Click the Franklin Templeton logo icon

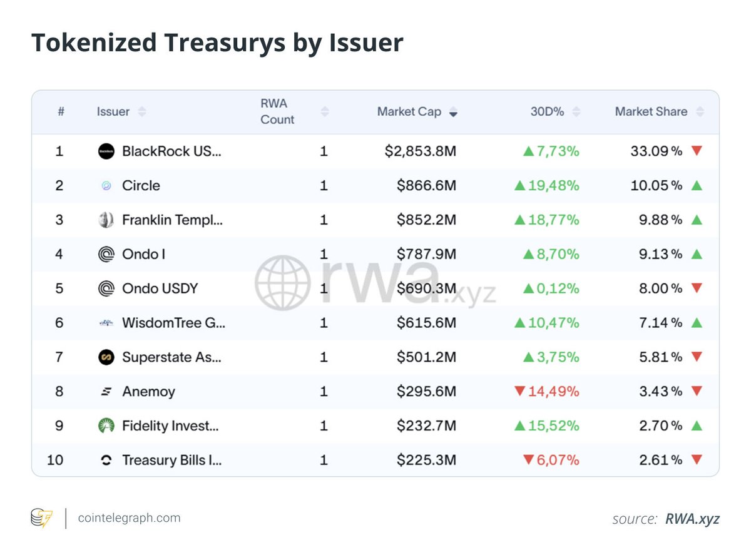106,220
